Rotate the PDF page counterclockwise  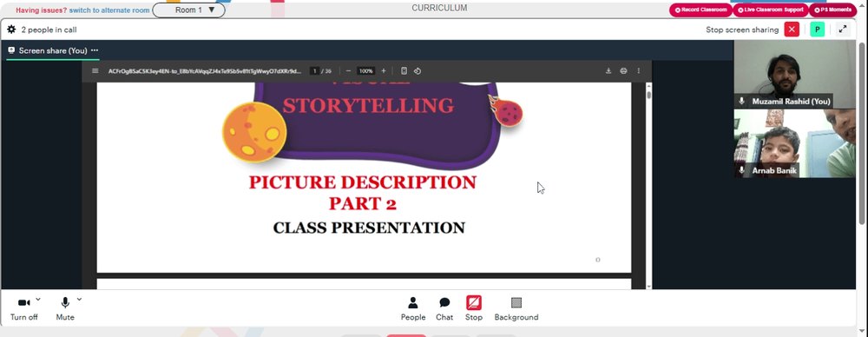418,71
